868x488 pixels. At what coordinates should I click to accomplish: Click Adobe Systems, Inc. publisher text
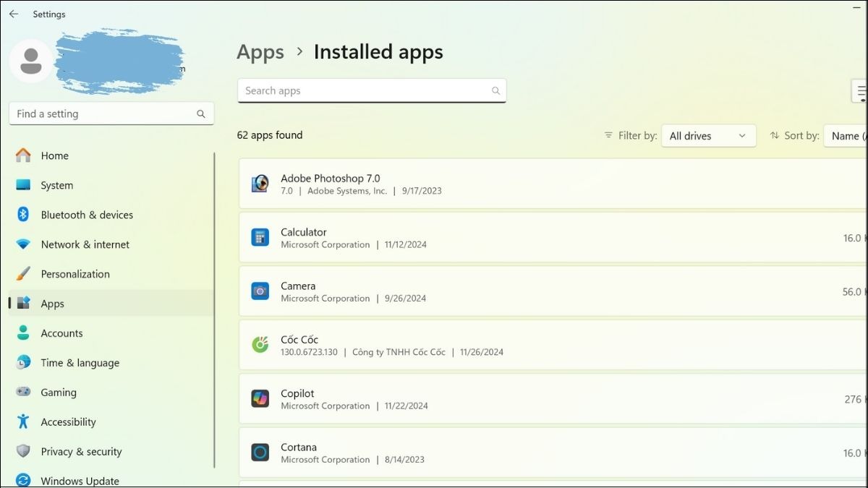(x=347, y=191)
